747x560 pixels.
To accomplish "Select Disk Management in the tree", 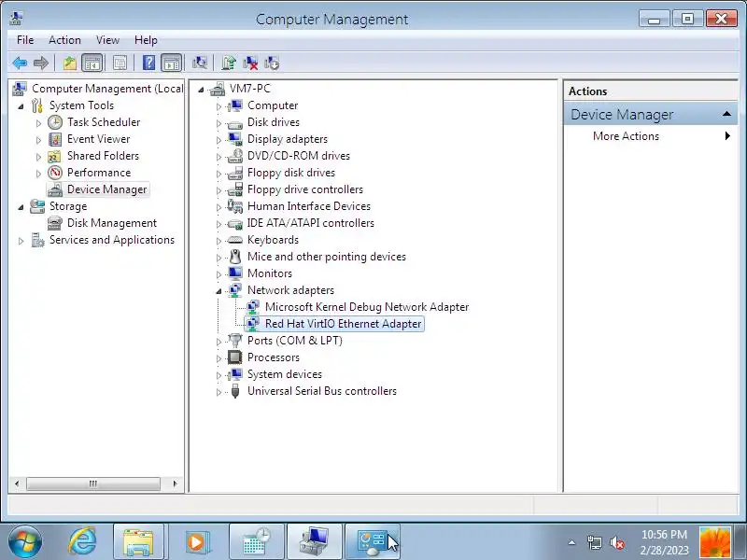I will coord(112,223).
